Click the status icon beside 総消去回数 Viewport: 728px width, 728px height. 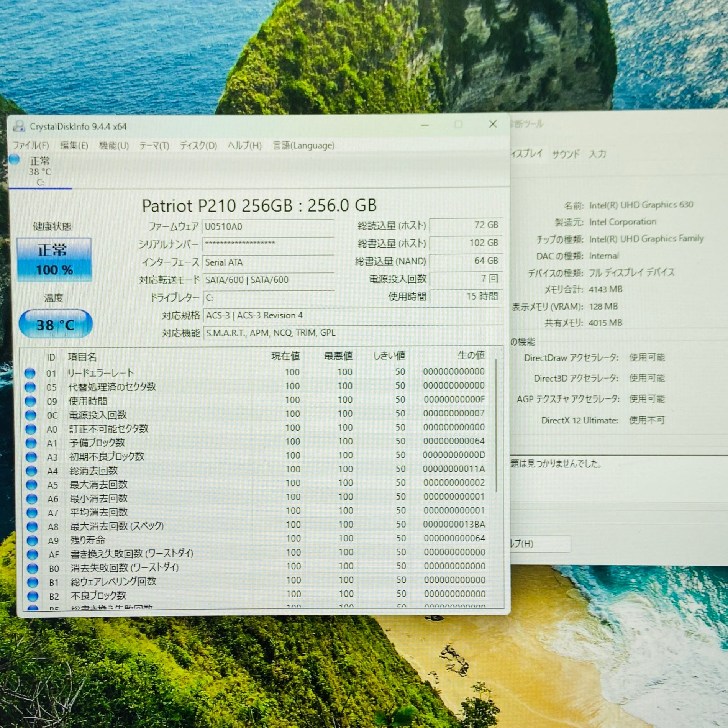coord(31,471)
